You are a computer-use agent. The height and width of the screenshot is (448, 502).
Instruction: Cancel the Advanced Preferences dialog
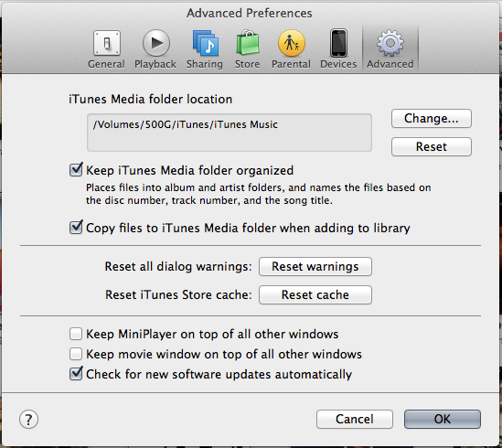pos(355,419)
